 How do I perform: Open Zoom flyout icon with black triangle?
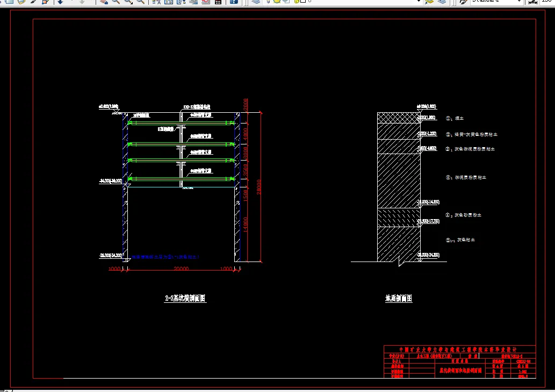click(128, 2)
